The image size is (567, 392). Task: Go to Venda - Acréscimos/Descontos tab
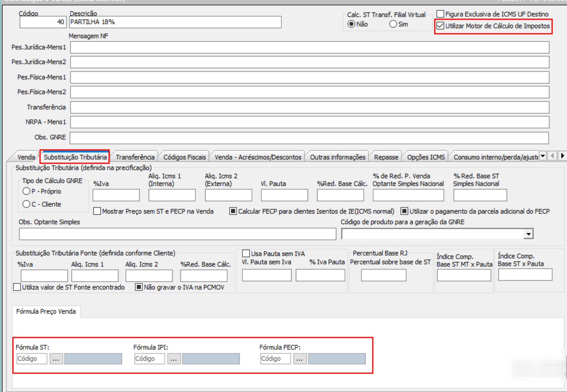click(x=258, y=157)
